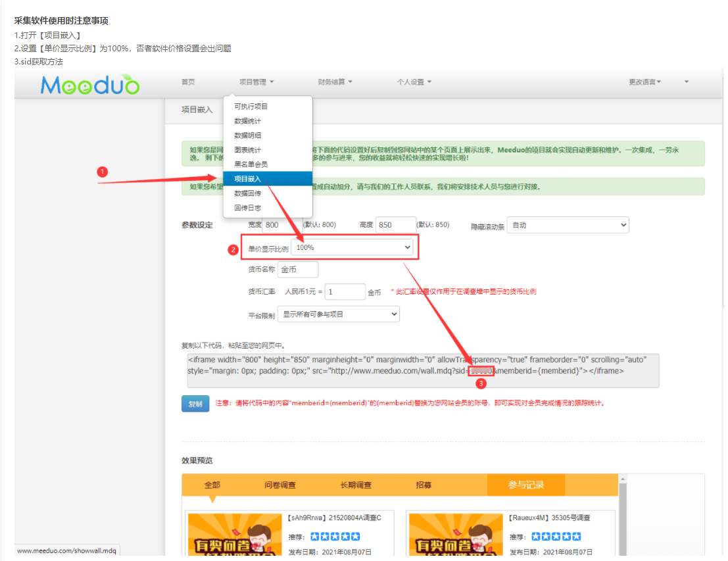Select the 长期调查 tab
Viewport: 728px width, 561px height.
pyautogui.click(x=356, y=485)
